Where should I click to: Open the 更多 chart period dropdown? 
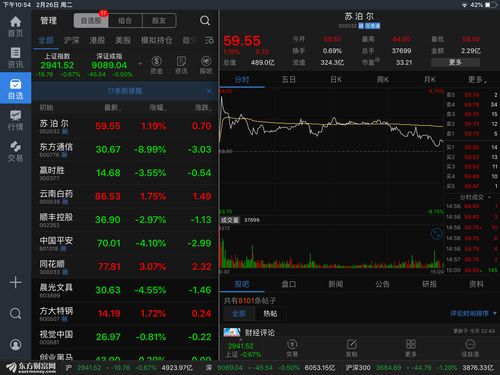(477, 80)
